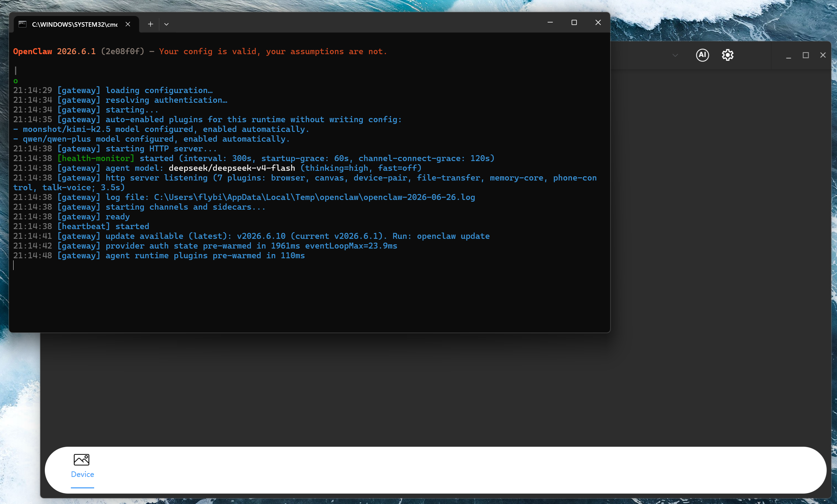Expand the terminal profile dropdown chevron
The width and height of the screenshot is (837, 504).
pyautogui.click(x=166, y=24)
